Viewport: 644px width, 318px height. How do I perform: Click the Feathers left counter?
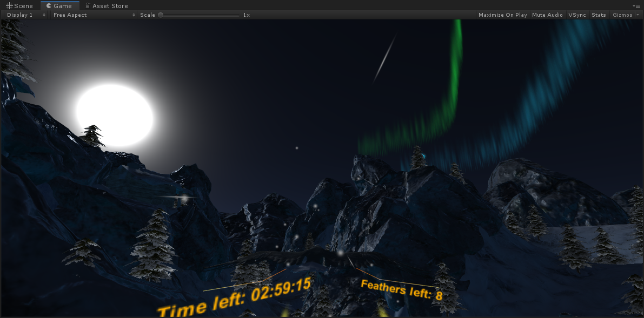click(401, 290)
